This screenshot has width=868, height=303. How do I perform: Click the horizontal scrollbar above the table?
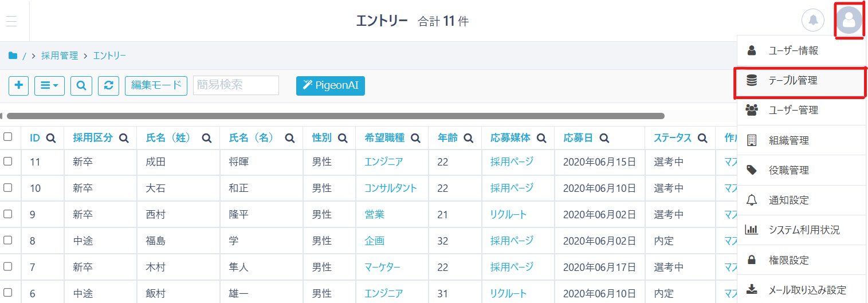tap(335, 116)
